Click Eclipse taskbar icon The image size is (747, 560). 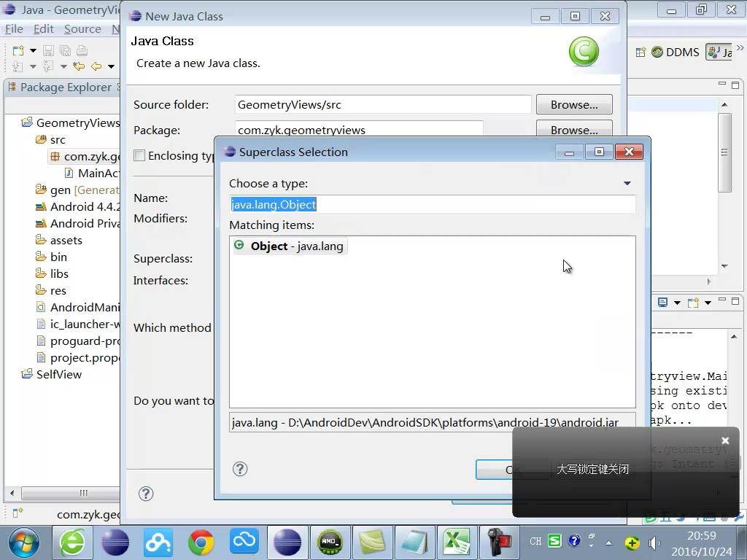coord(287,542)
